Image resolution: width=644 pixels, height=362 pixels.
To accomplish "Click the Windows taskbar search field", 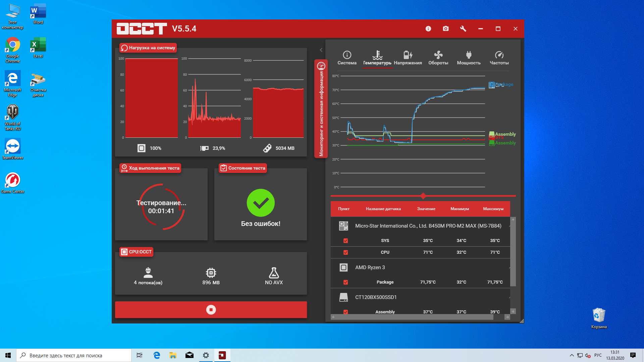I will tap(74, 355).
